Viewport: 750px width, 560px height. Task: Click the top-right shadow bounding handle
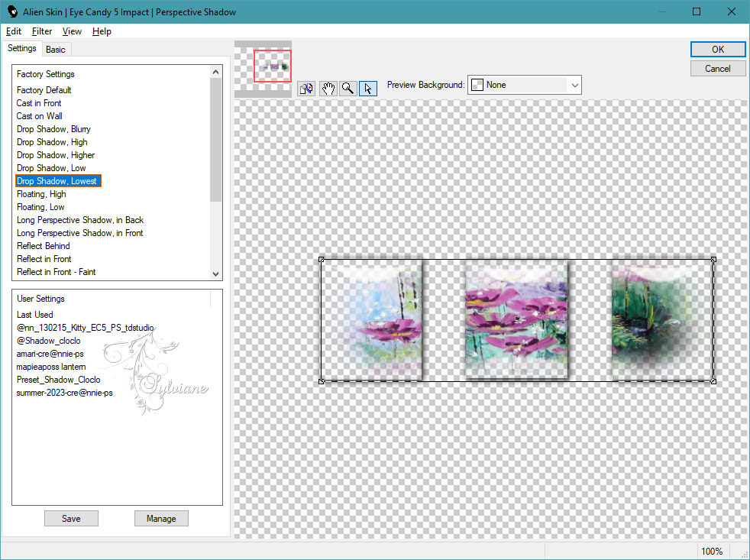click(713, 260)
